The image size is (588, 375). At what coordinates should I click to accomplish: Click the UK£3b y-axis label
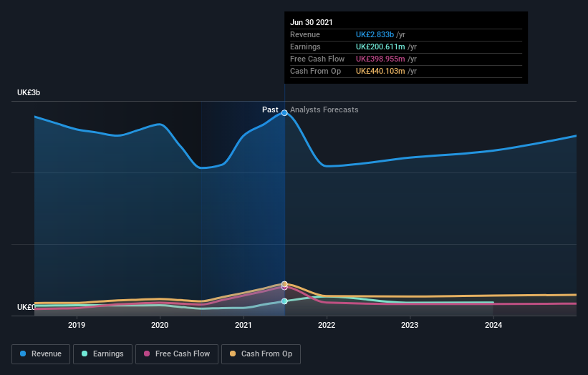click(29, 92)
